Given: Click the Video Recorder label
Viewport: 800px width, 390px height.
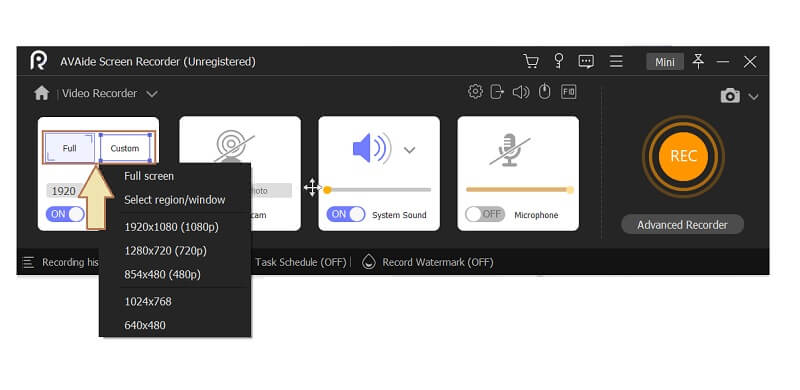Looking at the screenshot, I should [99, 93].
